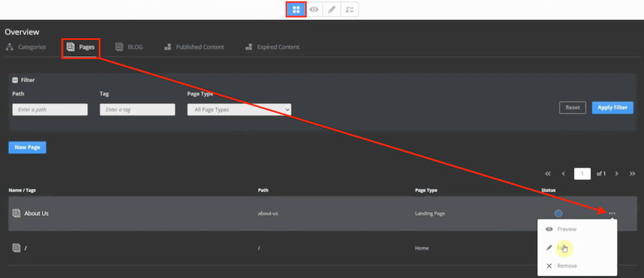The width and height of the screenshot is (644, 278).
Task: Switch to the overview grid mode icon
Action: [296, 10]
